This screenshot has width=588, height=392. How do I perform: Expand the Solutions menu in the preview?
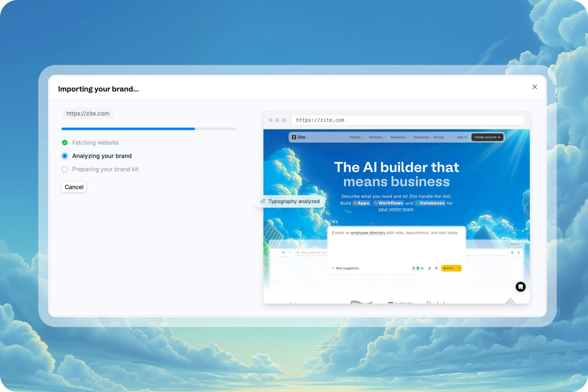[377, 137]
